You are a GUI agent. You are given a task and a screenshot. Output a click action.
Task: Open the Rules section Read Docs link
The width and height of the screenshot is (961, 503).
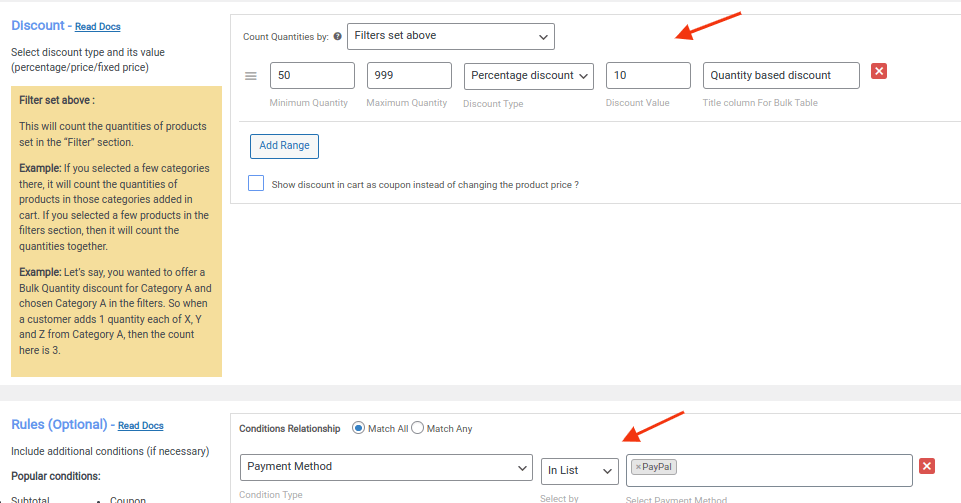140,426
